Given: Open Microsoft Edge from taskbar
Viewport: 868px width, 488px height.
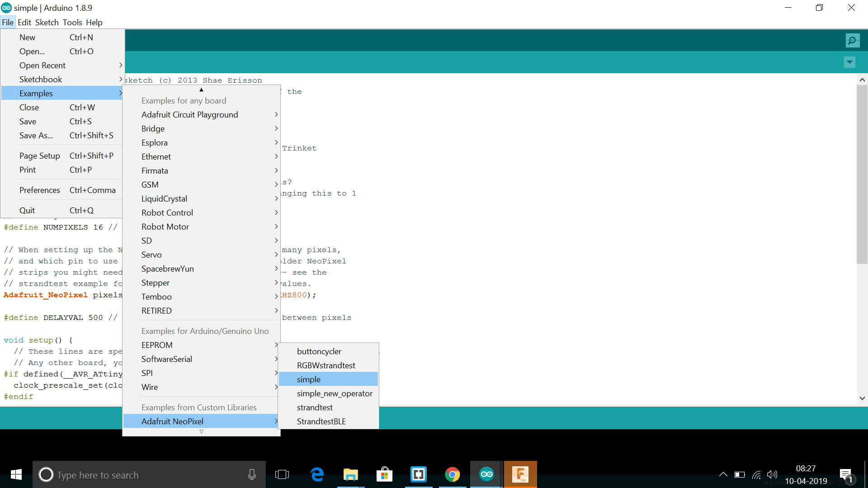Looking at the screenshot, I should (x=317, y=474).
